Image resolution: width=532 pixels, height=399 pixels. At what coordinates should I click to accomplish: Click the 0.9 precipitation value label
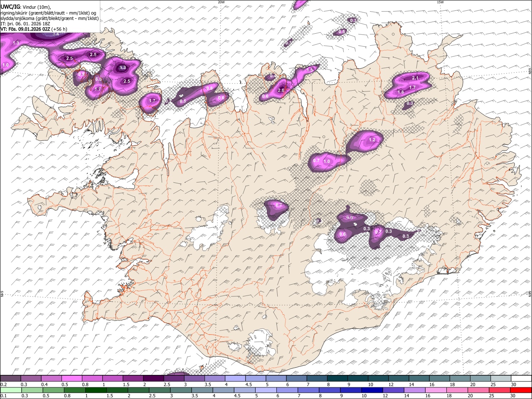81,74
